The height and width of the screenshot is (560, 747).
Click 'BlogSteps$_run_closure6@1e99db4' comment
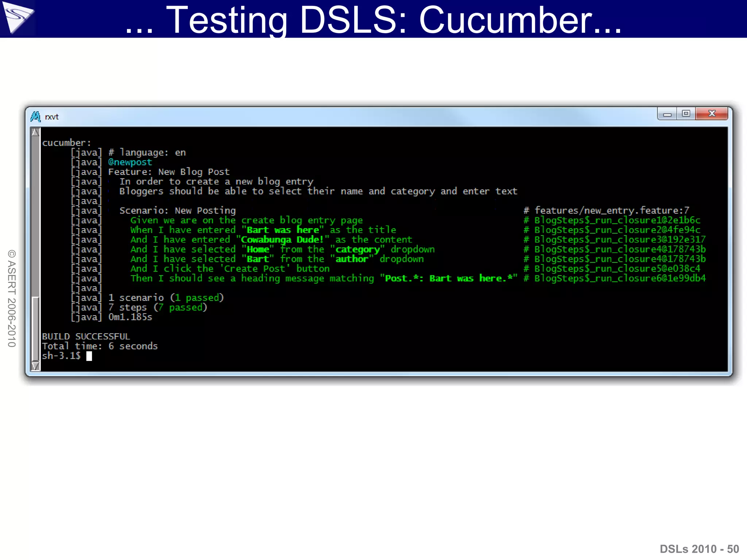point(620,279)
